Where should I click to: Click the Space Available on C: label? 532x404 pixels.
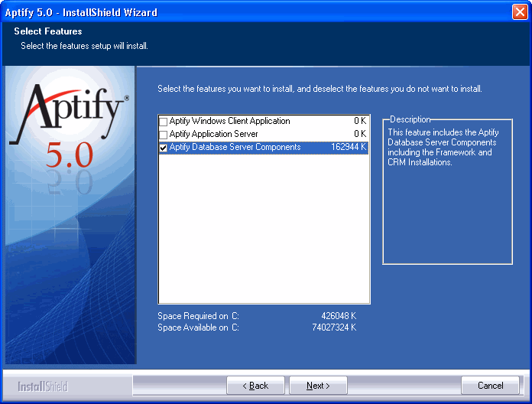click(198, 327)
